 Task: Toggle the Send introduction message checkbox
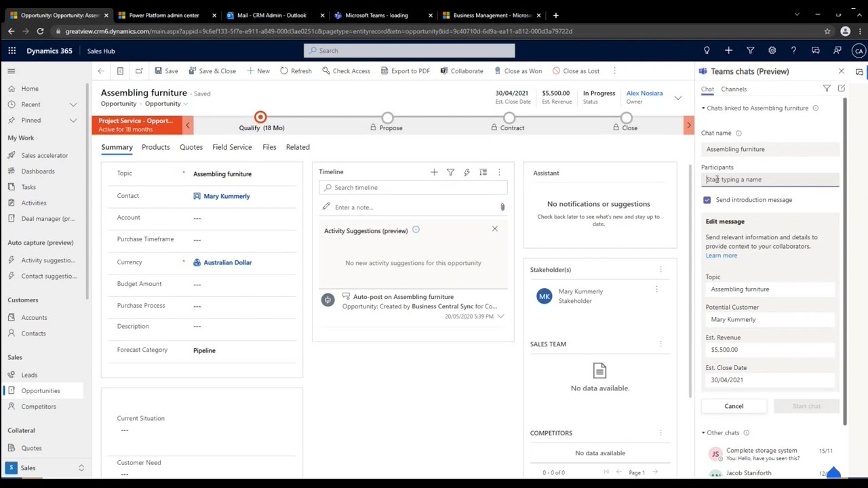pos(707,200)
